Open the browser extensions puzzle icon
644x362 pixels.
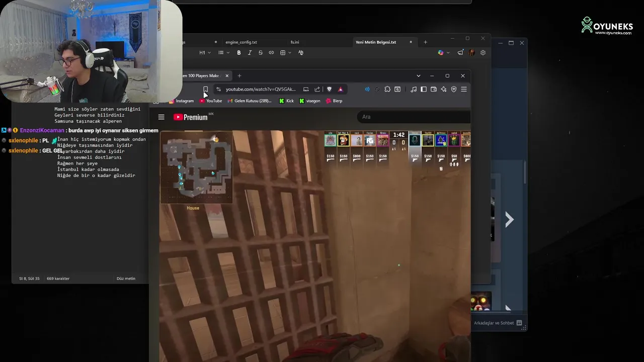coord(387,89)
